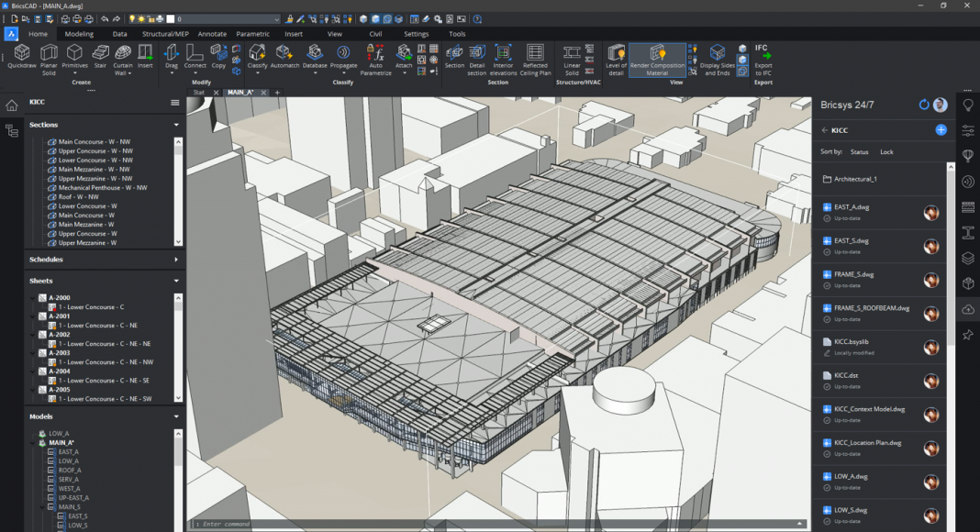Toggle Level of detail view
Image resolution: width=980 pixels, height=532 pixels.
coord(617,54)
